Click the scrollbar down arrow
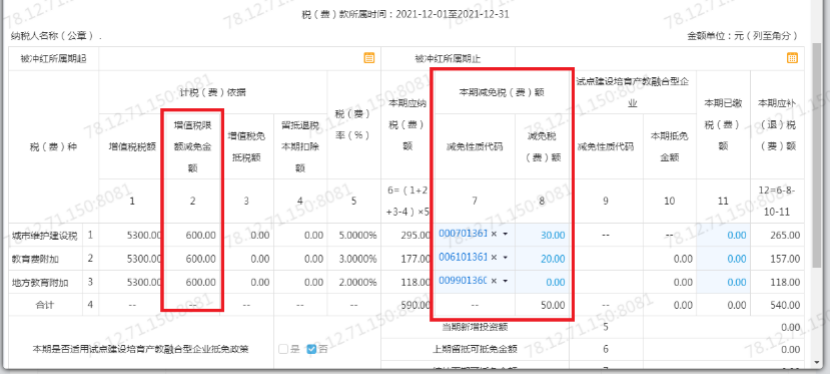832x376 pixels. [x=817, y=362]
